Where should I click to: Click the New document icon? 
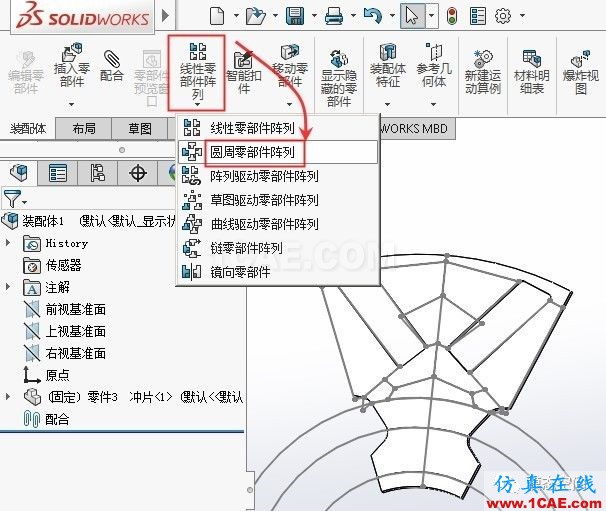coord(217,16)
